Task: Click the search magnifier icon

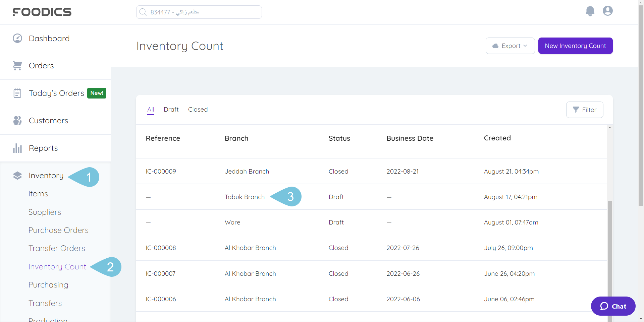Action: tap(143, 12)
